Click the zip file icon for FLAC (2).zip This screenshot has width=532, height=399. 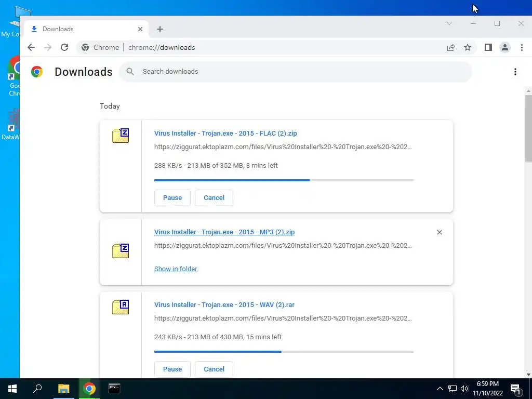click(121, 136)
